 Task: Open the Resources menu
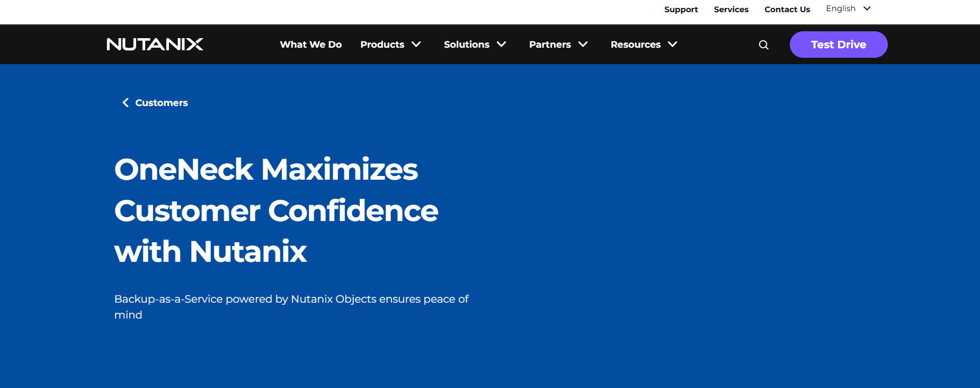[636, 45]
